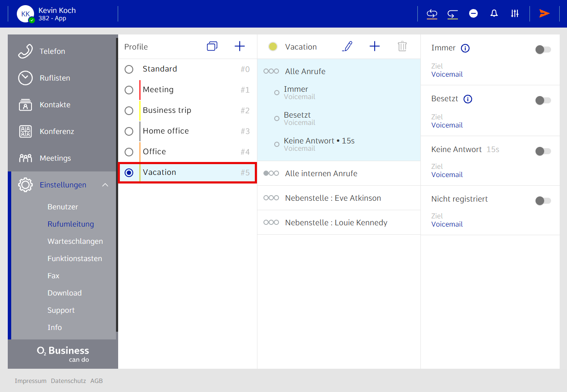Click the greyed trash icon beside Vacation

(402, 47)
